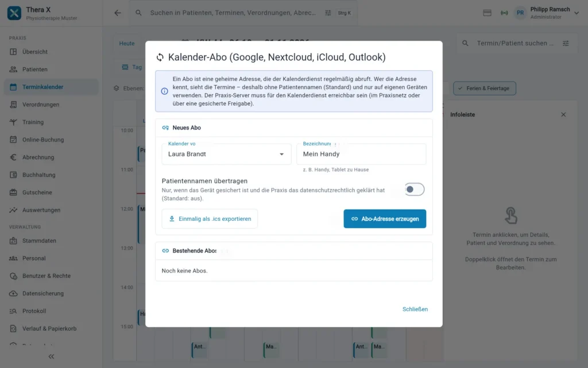Click the PR user avatar
This screenshot has height=368, width=588.
coord(520,13)
